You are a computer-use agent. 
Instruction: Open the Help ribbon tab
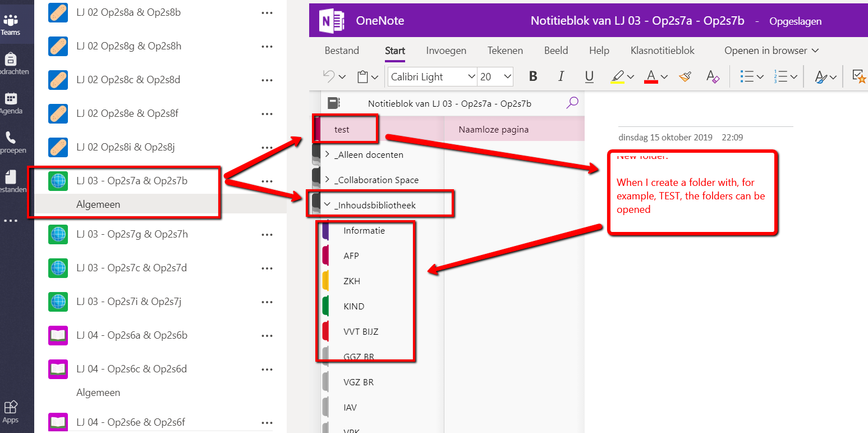pos(599,51)
